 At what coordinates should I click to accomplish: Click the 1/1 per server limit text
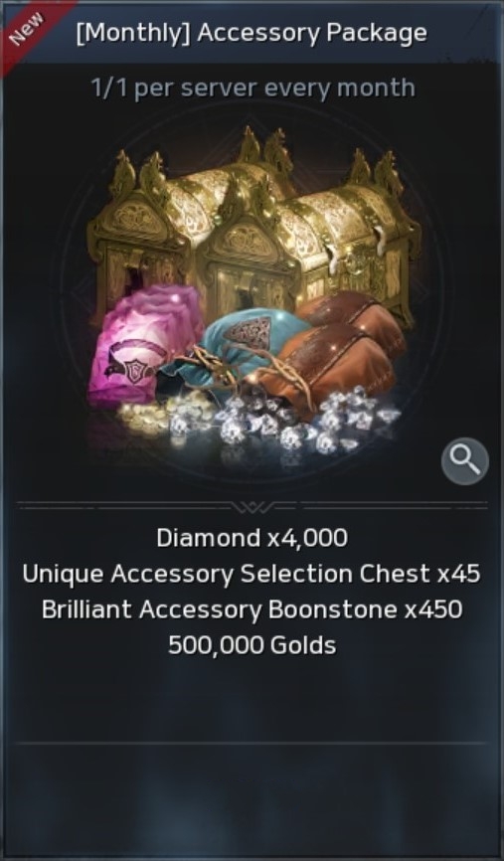tap(252, 87)
